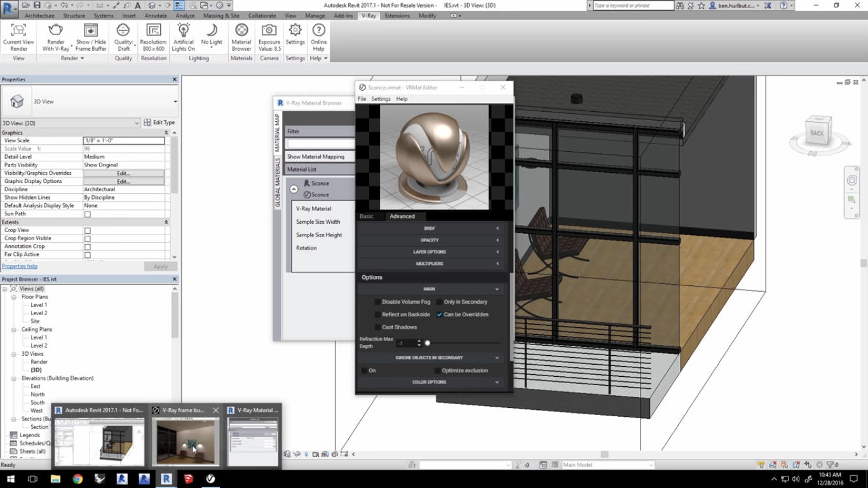Uncheck Can be Overridden option

pyautogui.click(x=439, y=315)
